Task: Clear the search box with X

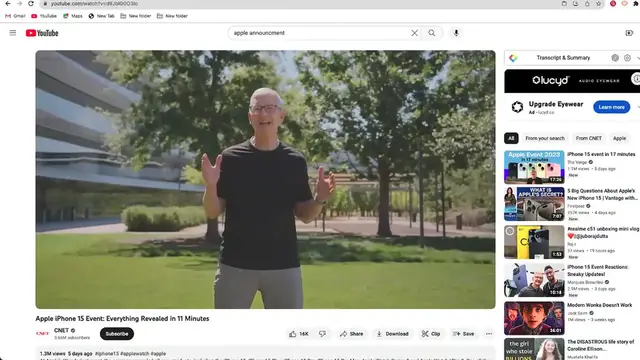Action: point(414,33)
